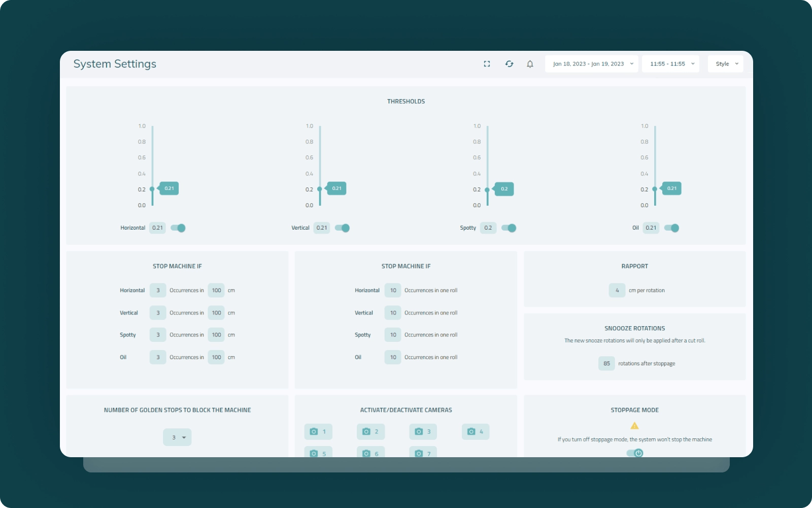Open the 11:55 - 11:55 time dropdown
The image size is (812, 508).
[x=671, y=64]
